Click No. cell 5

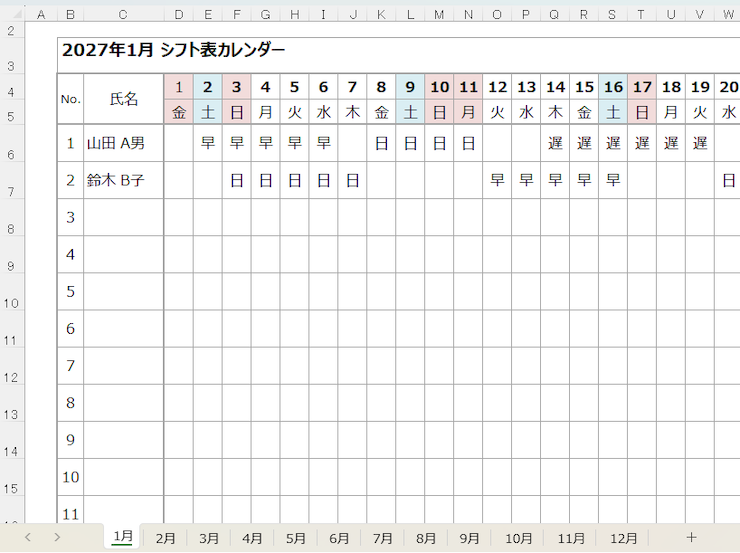(71, 292)
